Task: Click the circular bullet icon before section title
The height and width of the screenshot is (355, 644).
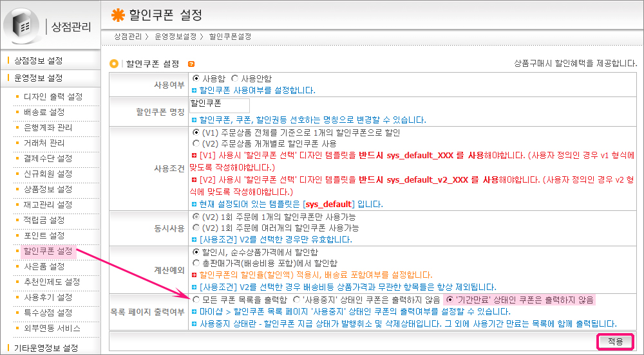Action: click(x=114, y=64)
